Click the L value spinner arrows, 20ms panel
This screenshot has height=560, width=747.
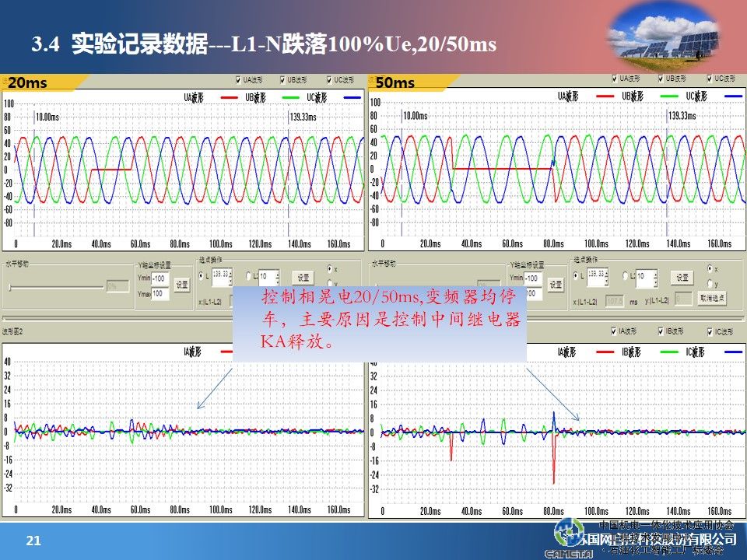[230, 277]
